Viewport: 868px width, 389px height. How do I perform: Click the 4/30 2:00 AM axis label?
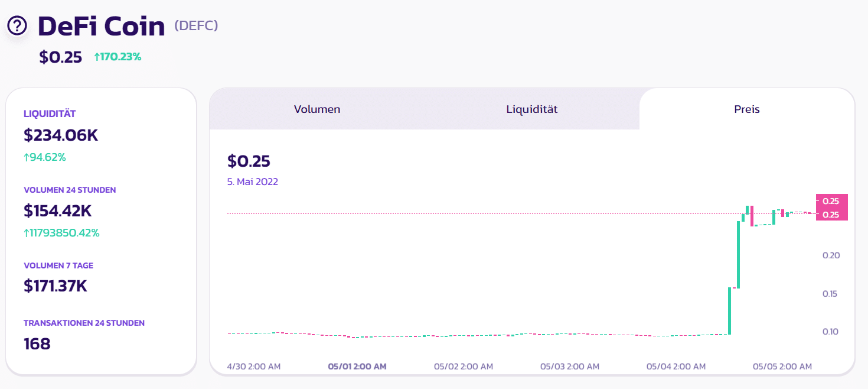pyautogui.click(x=254, y=367)
